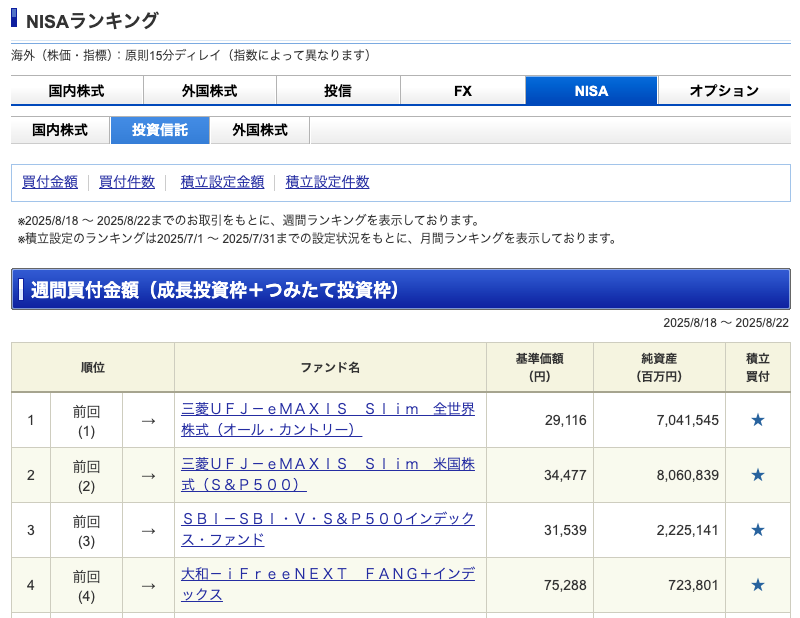Click the star icon for eMAXIS Slim 米国株式
Viewport: 800px width, 618px height.
pos(758,475)
